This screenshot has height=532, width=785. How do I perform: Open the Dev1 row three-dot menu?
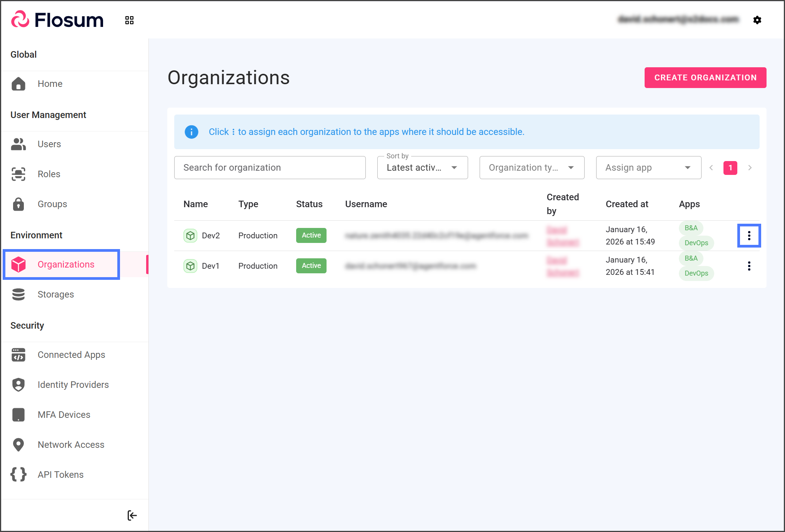point(749,266)
